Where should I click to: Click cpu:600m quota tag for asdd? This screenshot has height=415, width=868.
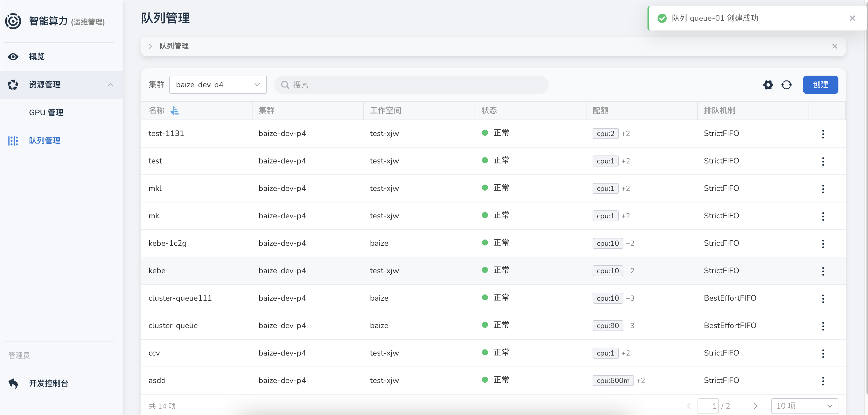[x=613, y=381]
